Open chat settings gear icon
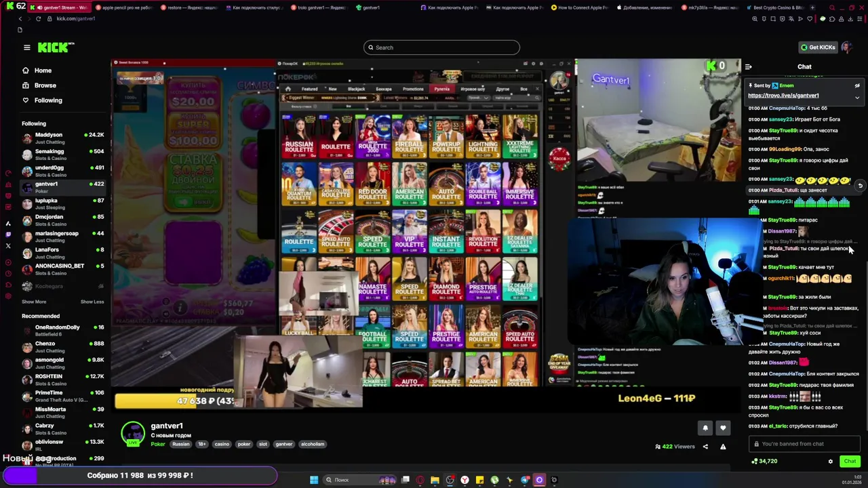 [x=830, y=462]
